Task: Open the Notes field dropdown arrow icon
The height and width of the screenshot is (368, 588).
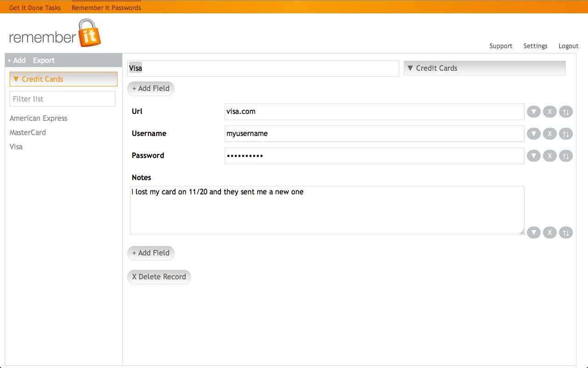Action: tap(533, 233)
